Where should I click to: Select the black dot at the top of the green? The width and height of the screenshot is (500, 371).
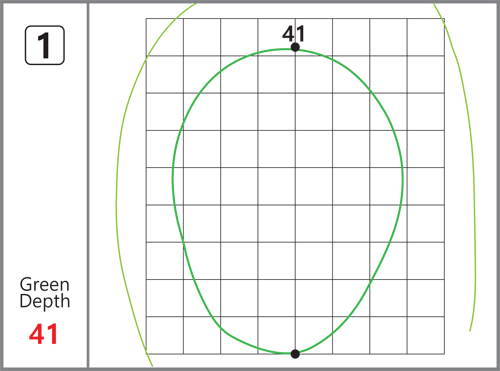pos(295,47)
